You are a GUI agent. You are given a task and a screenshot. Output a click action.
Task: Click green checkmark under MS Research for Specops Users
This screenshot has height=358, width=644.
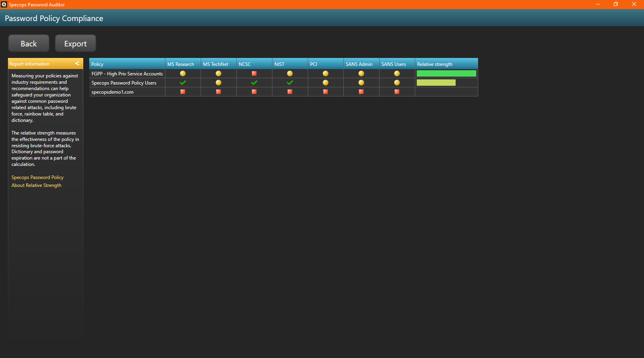click(183, 83)
